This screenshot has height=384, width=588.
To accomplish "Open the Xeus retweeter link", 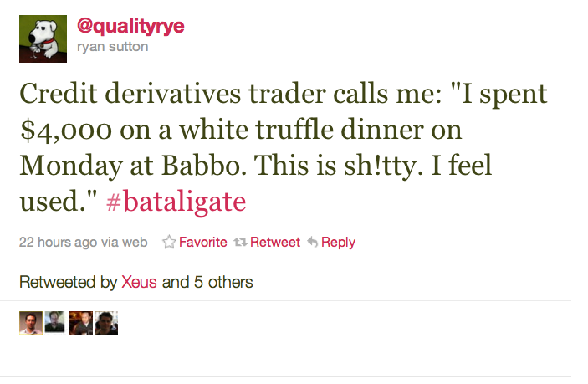I will tap(139, 282).
